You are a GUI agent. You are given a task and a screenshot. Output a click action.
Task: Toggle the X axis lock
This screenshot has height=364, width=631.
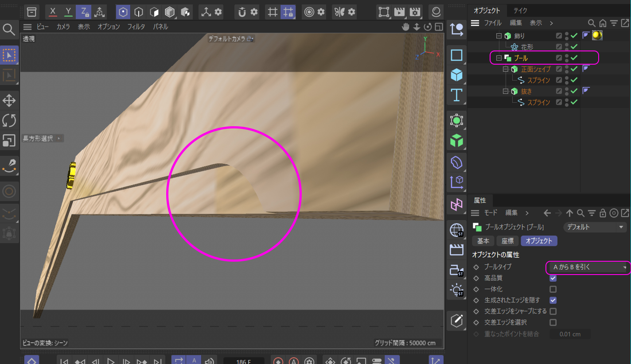pos(53,12)
